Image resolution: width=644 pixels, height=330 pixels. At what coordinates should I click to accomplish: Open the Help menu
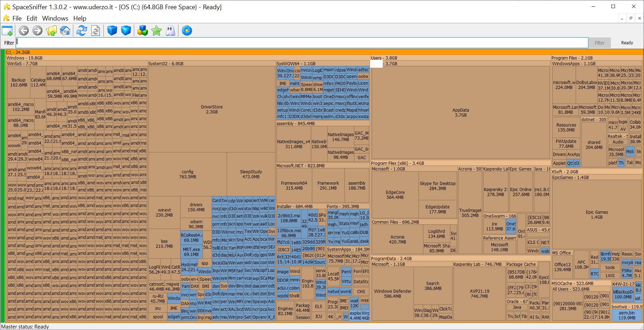[x=80, y=18]
